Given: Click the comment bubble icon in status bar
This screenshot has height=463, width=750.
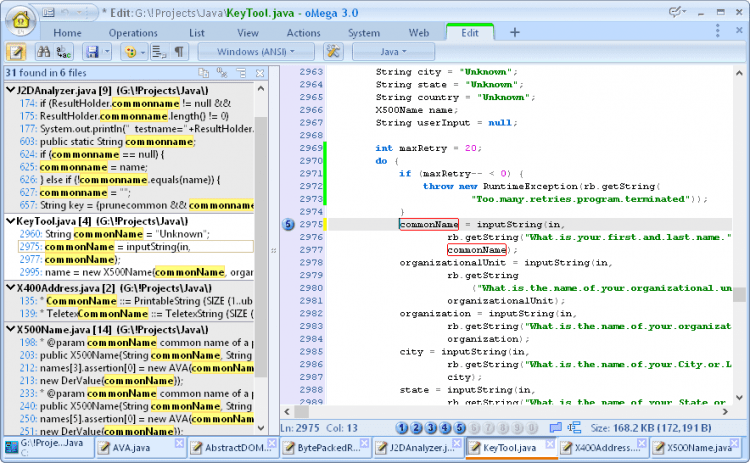Looking at the screenshot, I should tap(555, 428).
